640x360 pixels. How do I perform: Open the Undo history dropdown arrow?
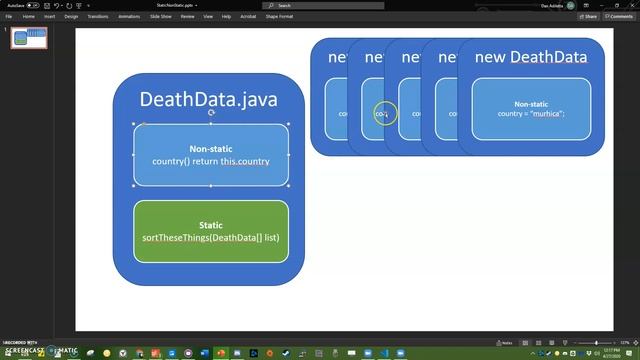[62, 6]
